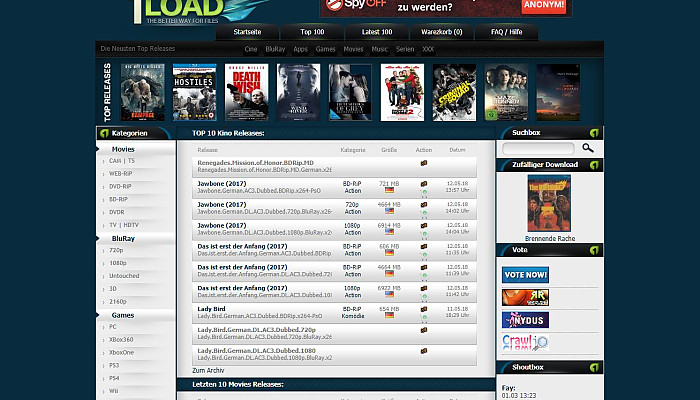Click green icon on Vote panel header
Image resolution: width=700 pixels, height=400 pixels.
click(594, 250)
